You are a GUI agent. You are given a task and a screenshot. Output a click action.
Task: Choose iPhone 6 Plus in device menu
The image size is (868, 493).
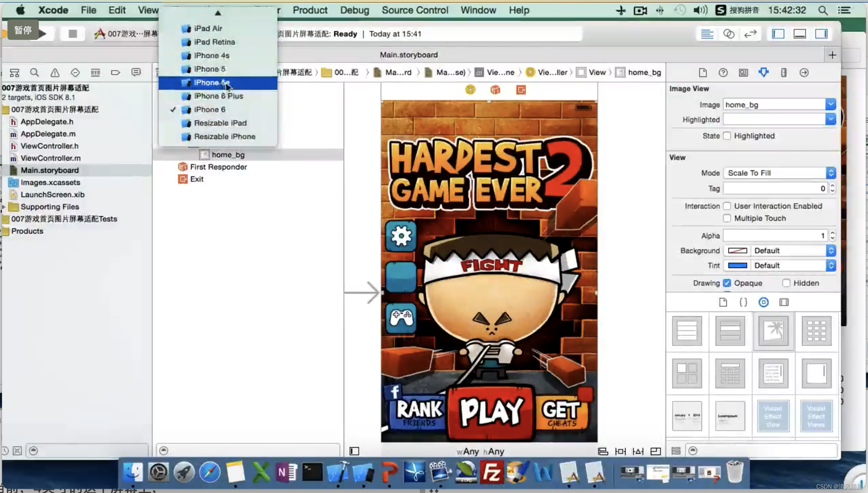tap(218, 96)
